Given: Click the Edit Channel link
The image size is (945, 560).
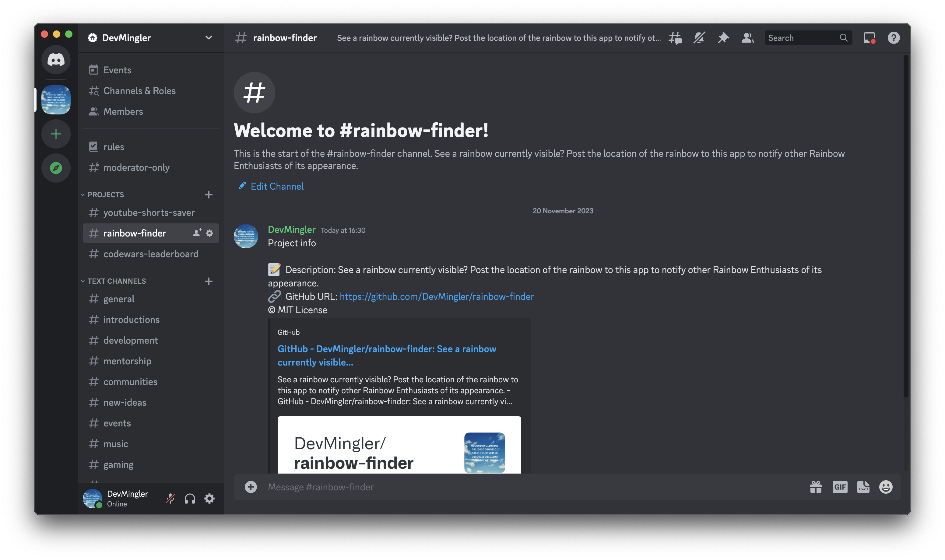Looking at the screenshot, I should click(277, 186).
